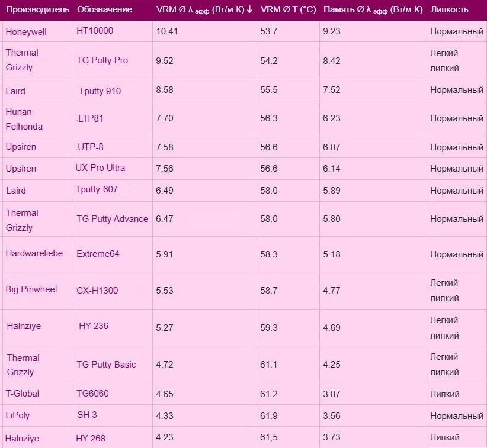Click the 5.53 VRM value
This screenshot has width=487, height=448.
(165, 291)
